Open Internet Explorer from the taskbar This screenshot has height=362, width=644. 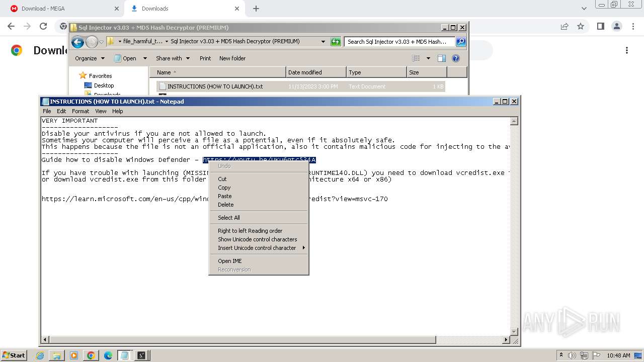pos(40,355)
